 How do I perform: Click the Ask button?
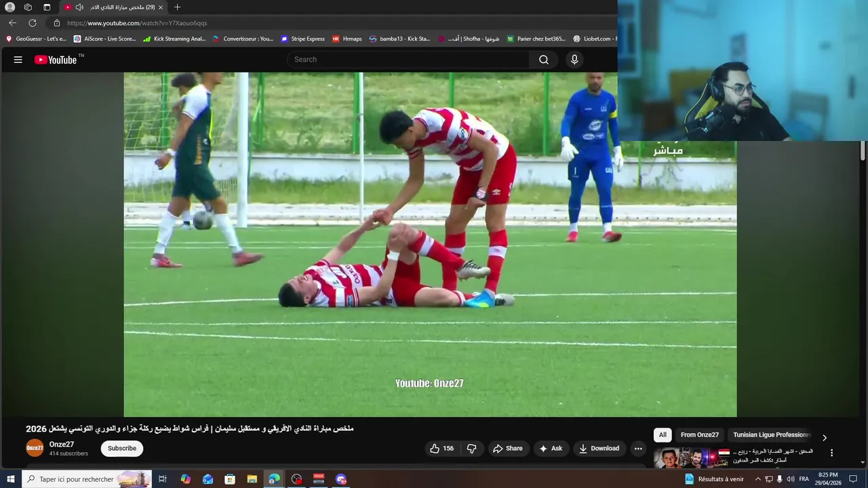point(550,449)
